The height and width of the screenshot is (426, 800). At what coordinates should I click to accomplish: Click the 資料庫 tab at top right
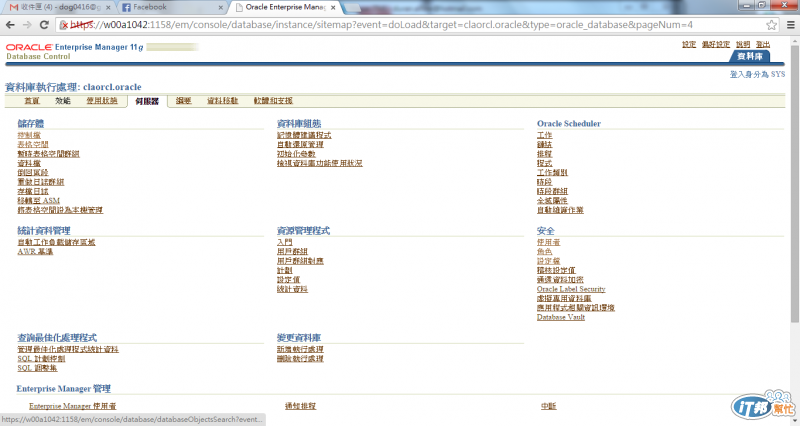(x=749, y=56)
